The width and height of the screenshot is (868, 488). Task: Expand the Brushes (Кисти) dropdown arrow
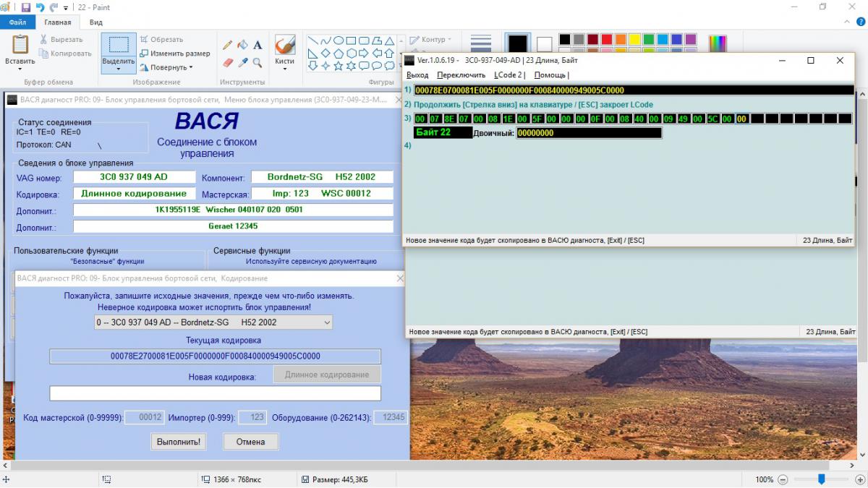click(x=285, y=69)
